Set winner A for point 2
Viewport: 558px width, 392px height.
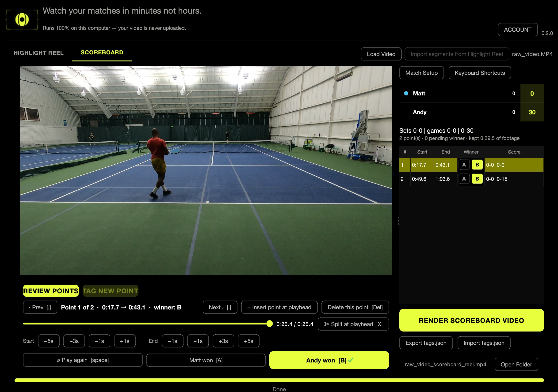(x=464, y=179)
